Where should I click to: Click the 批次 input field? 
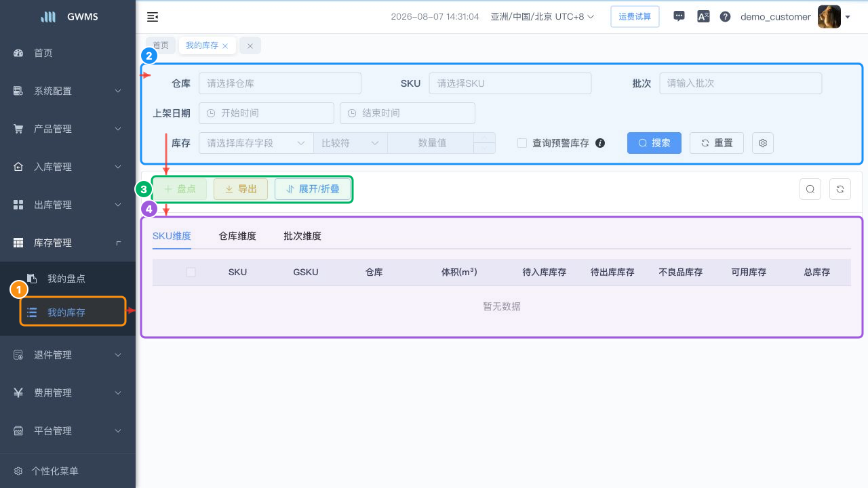pos(741,83)
